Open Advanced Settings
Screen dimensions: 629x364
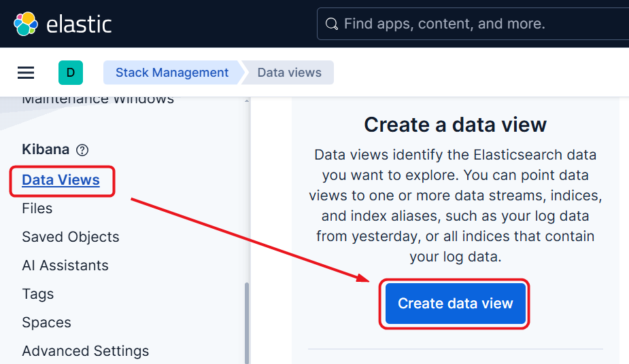pyautogui.click(x=85, y=351)
